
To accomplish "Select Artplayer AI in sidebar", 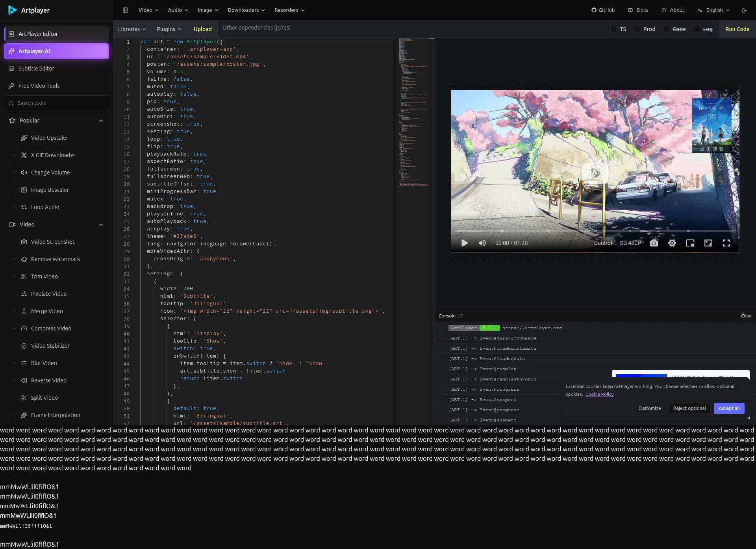I will click(56, 51).
